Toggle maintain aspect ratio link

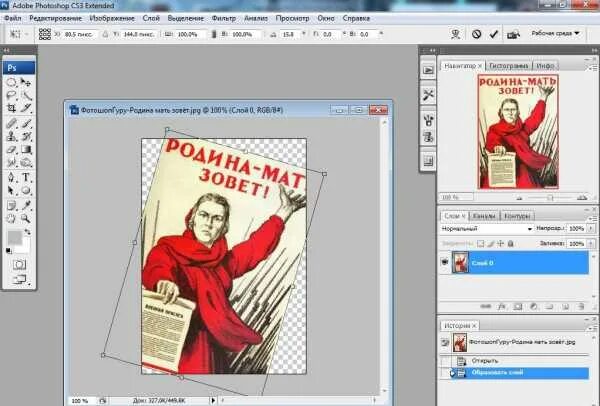[x=214, y=34]
